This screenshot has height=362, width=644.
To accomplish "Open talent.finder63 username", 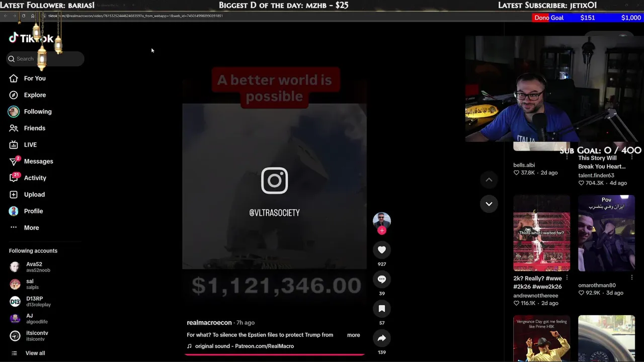I will click(596, 175).
